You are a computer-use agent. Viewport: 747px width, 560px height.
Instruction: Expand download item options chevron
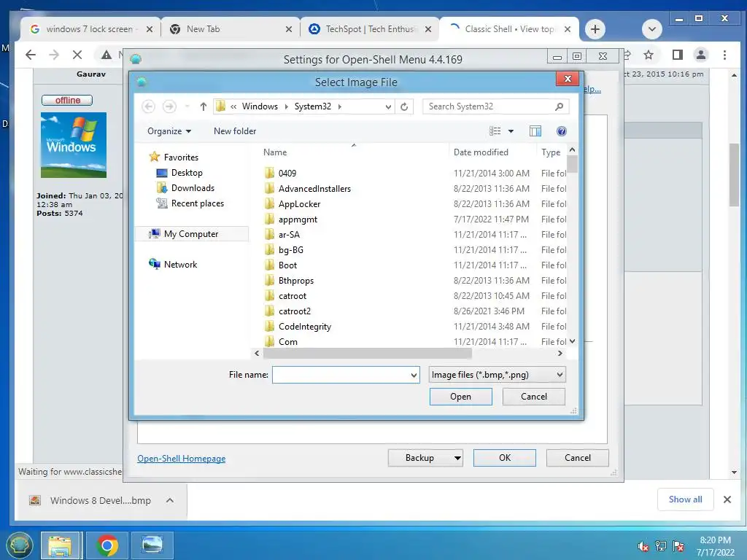[169, 500]
